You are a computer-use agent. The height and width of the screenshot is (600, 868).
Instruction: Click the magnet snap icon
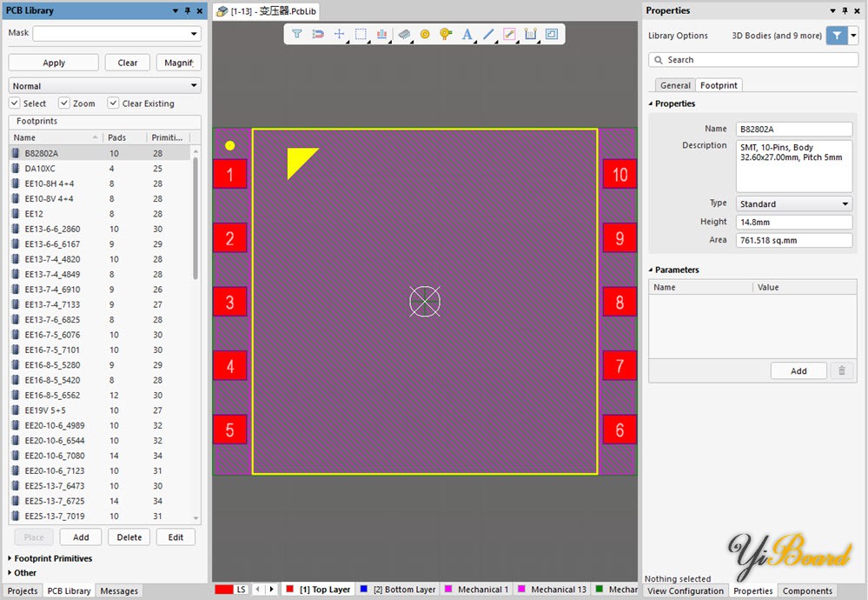click(x=318, y=35)
